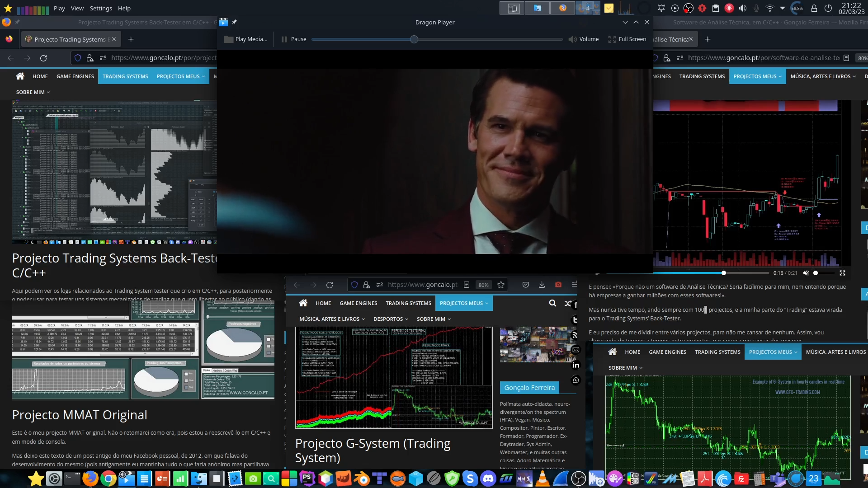Click TRADING SYSTEMS in lower right window

717,352
